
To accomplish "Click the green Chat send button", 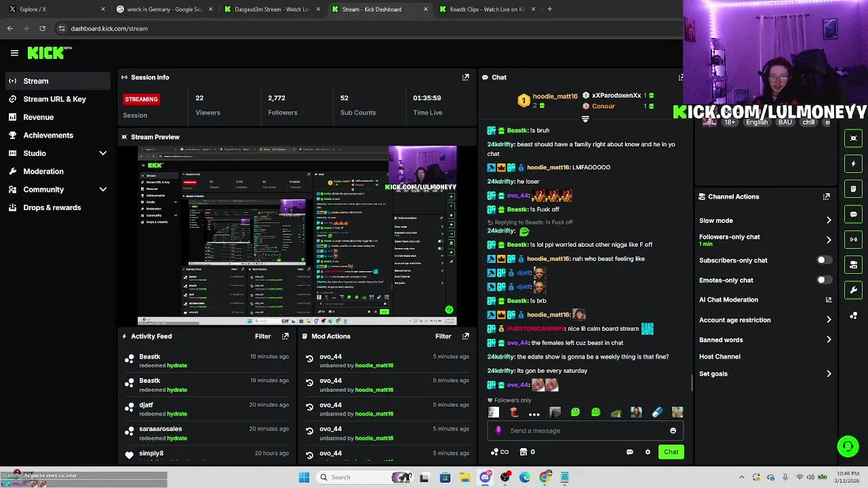I will click(671, 452).
